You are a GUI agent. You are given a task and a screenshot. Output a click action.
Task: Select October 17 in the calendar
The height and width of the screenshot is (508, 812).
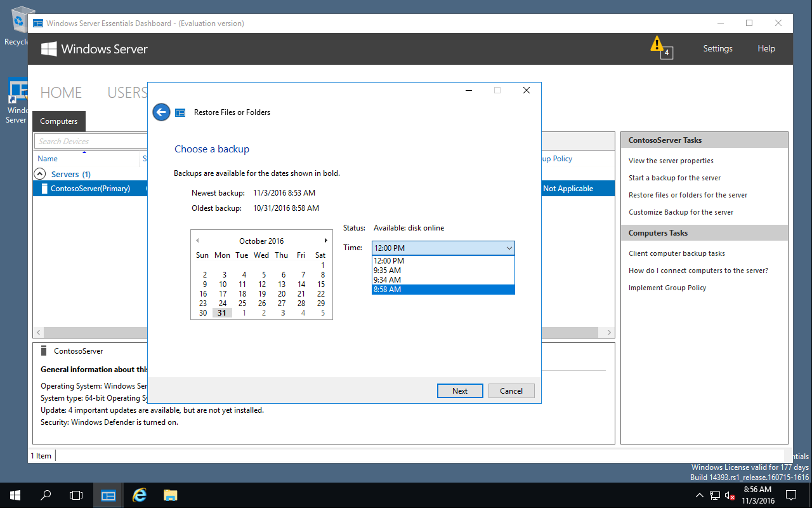[x=222, y=294]
